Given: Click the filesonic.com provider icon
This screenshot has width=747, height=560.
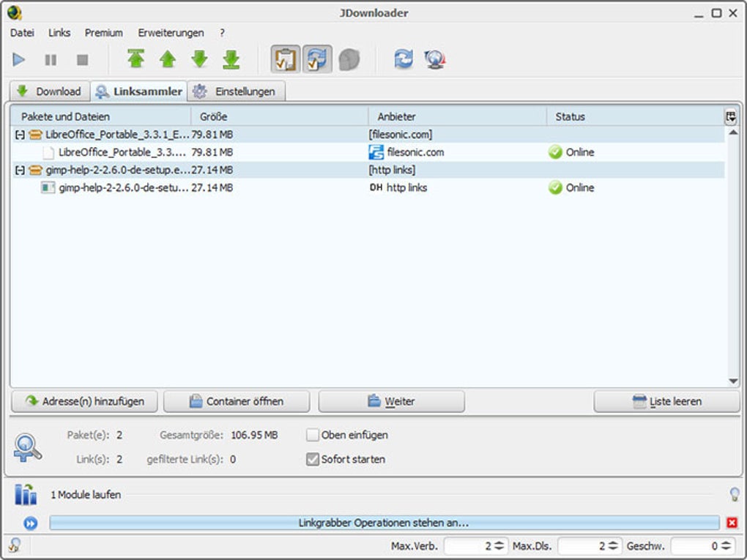Looking at the screenshot, I should 376,152.
